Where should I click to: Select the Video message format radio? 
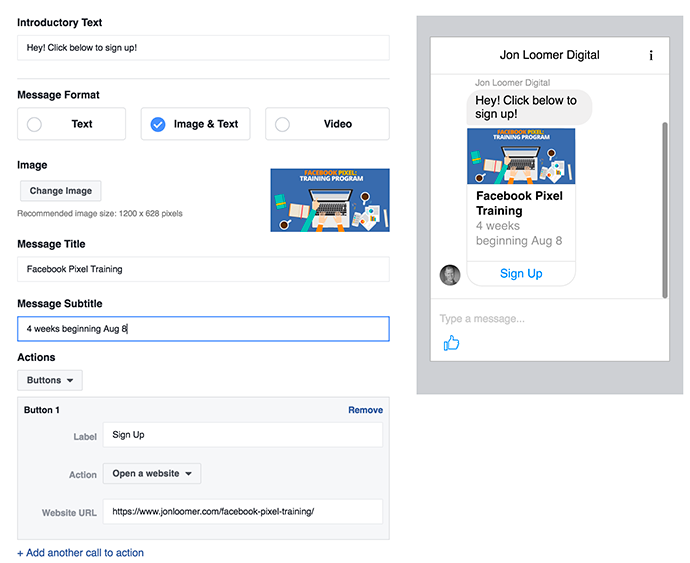tap(283, 124)
